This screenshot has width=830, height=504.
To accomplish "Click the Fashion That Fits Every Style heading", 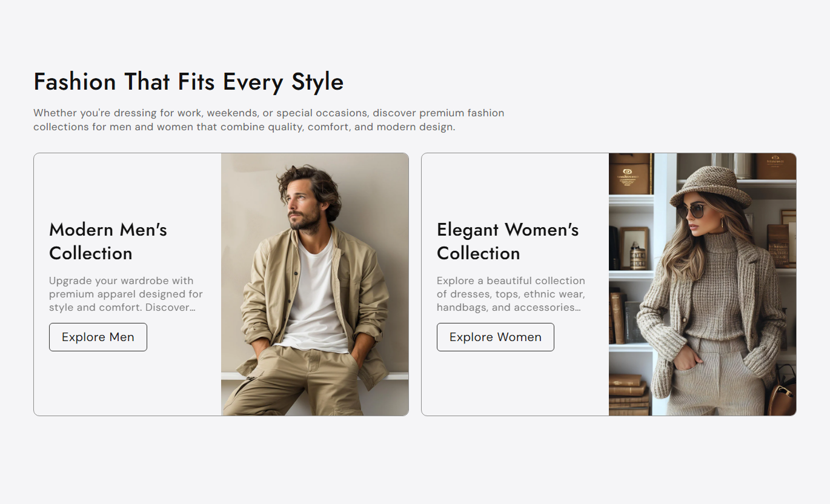I will point(188,82).
